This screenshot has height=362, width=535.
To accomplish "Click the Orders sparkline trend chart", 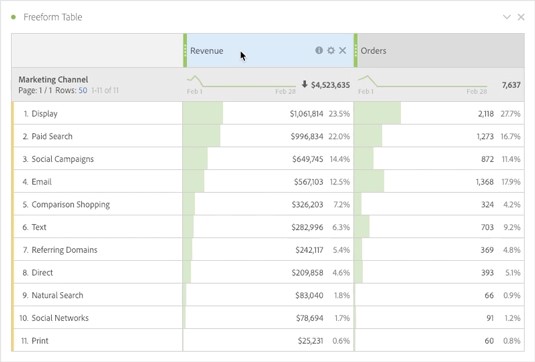I will [x=422, y=82].
